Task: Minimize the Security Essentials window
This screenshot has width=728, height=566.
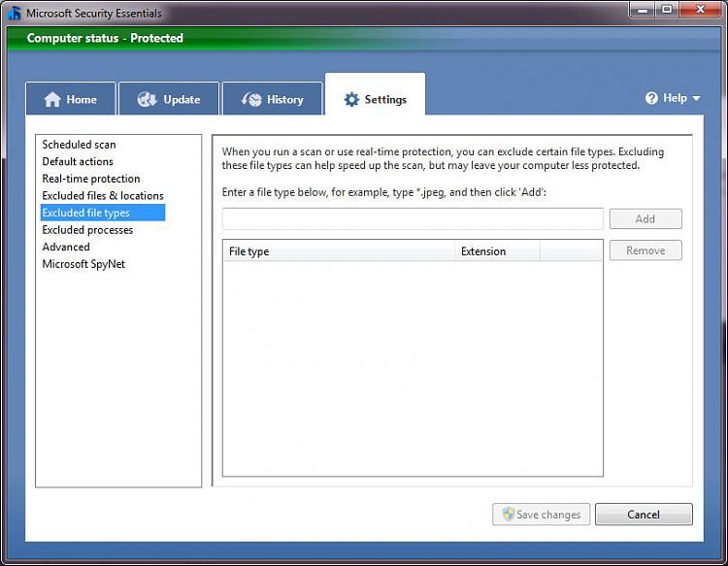Action: (643, 10)
